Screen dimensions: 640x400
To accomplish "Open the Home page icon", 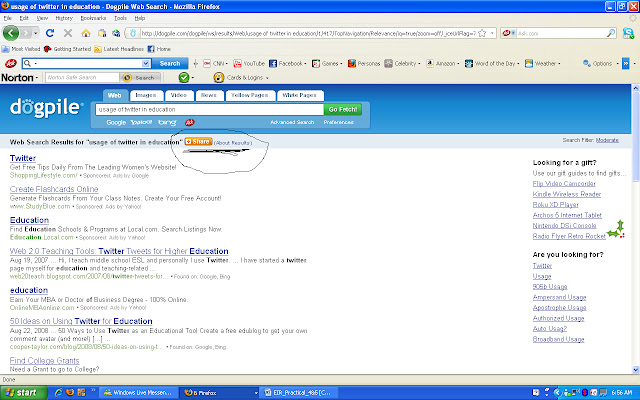I will (x=86, y=33).
